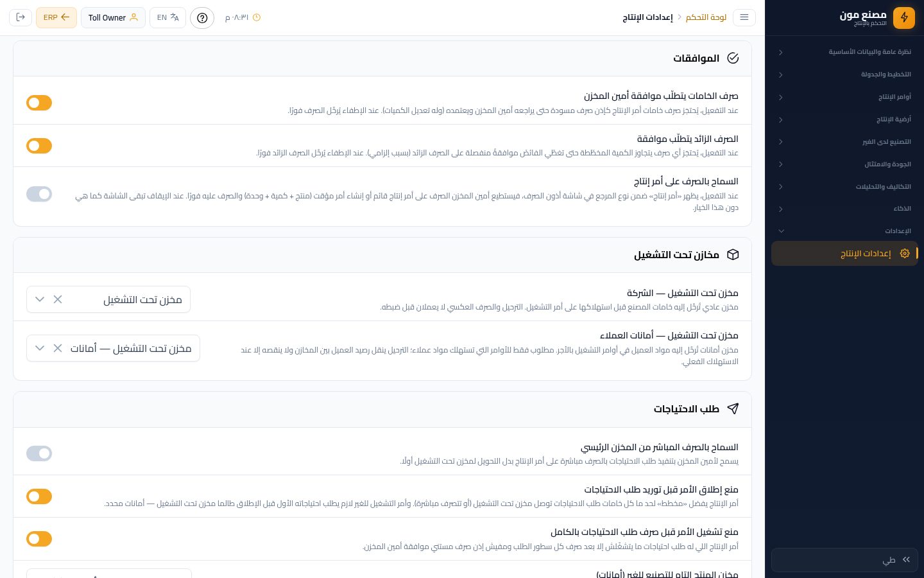Expand أوامر الإنتاج sidebar section
This screenshot has height=578, width=924.
tap(844, 97)
